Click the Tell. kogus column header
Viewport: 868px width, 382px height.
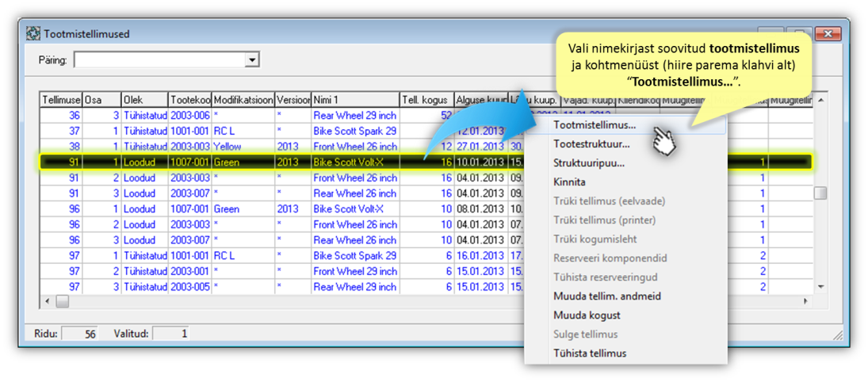[426, 100]
